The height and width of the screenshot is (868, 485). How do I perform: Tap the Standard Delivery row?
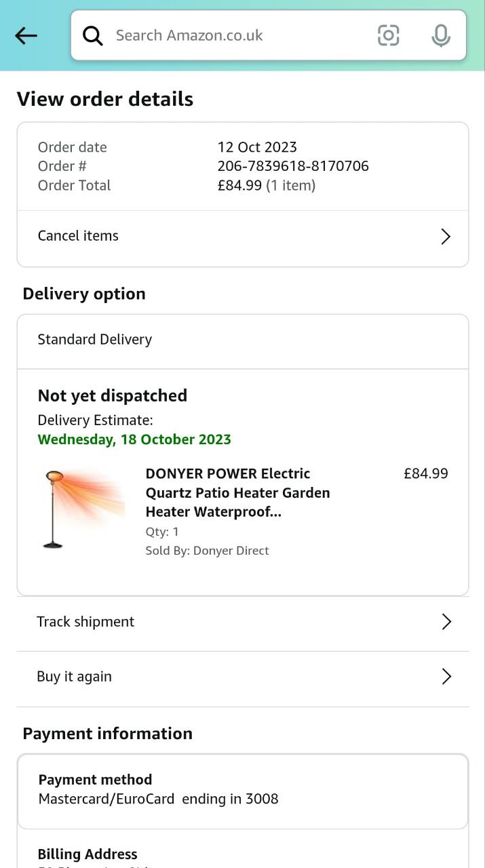click(x=95, y=340)
